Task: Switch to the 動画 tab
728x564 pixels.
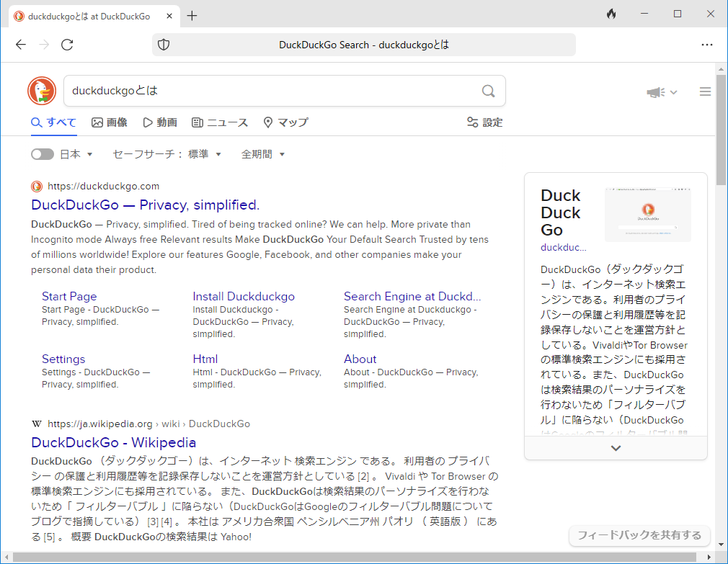Action: click(160, 122)
